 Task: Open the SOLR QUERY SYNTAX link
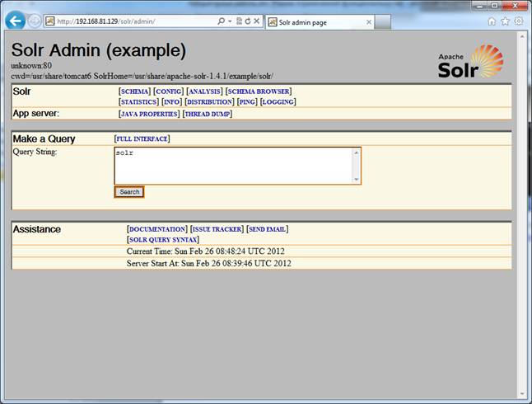(162, 239)
